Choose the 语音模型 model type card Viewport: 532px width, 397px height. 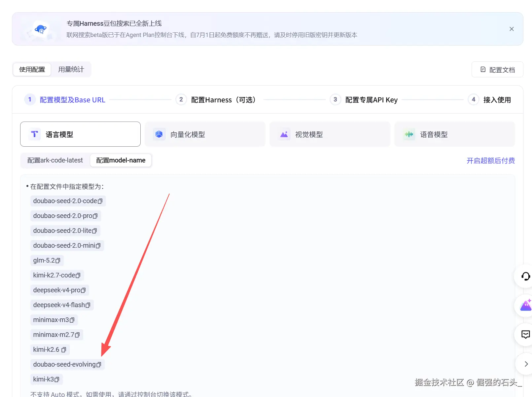[455, 134]
